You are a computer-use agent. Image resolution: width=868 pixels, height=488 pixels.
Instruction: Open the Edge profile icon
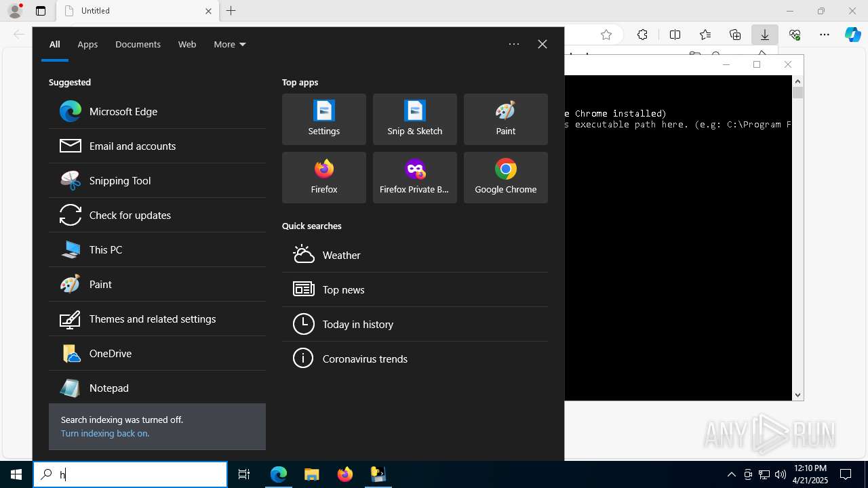point(15,11)
